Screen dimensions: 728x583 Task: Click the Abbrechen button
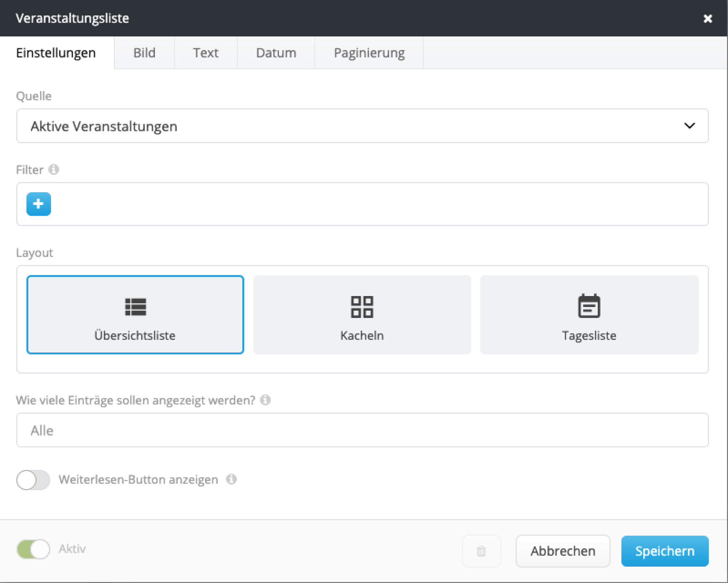[x=562, y=551]
